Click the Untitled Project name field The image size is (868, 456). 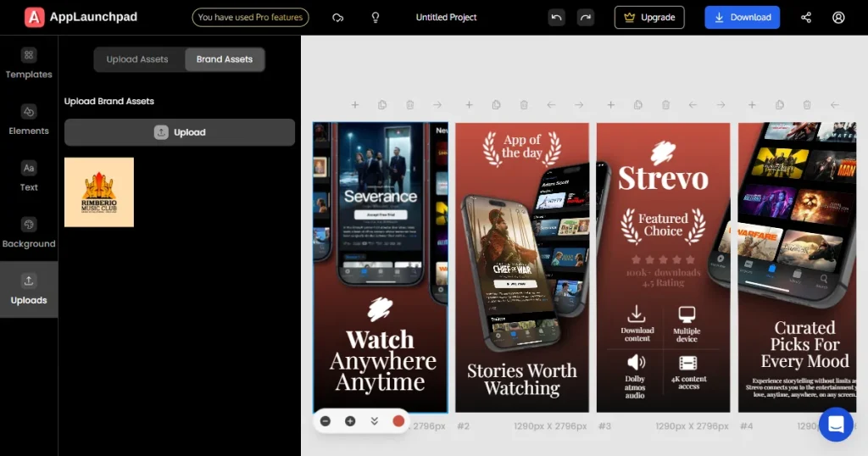point(446,17)
